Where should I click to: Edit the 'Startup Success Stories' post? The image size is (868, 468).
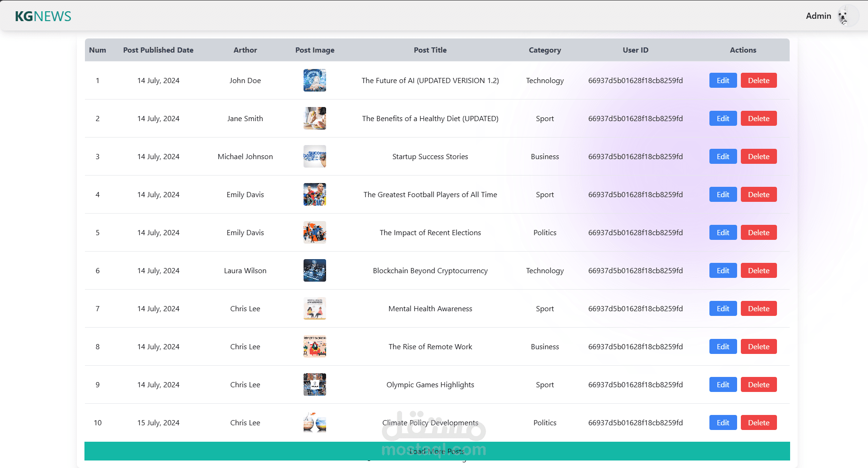723,156
